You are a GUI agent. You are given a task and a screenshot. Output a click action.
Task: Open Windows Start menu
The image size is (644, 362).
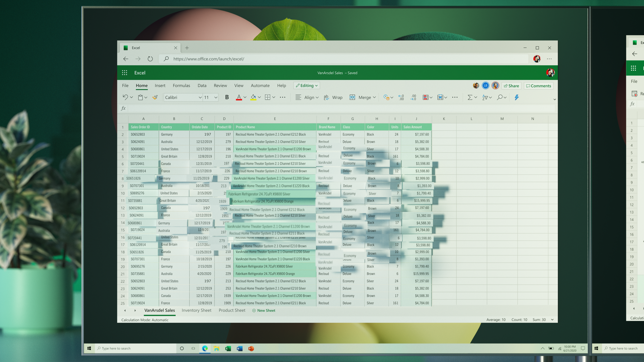(89, 348)
